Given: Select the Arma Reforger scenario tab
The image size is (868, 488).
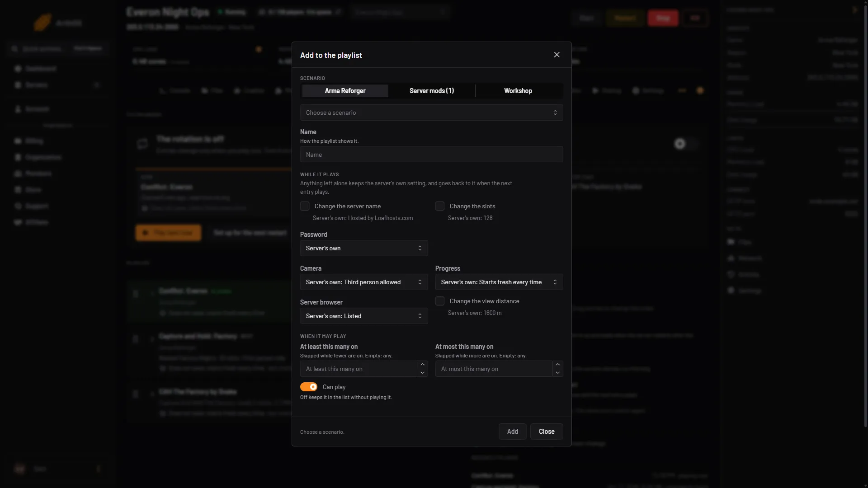Looking at the screenshot, I should click(345, 91).
